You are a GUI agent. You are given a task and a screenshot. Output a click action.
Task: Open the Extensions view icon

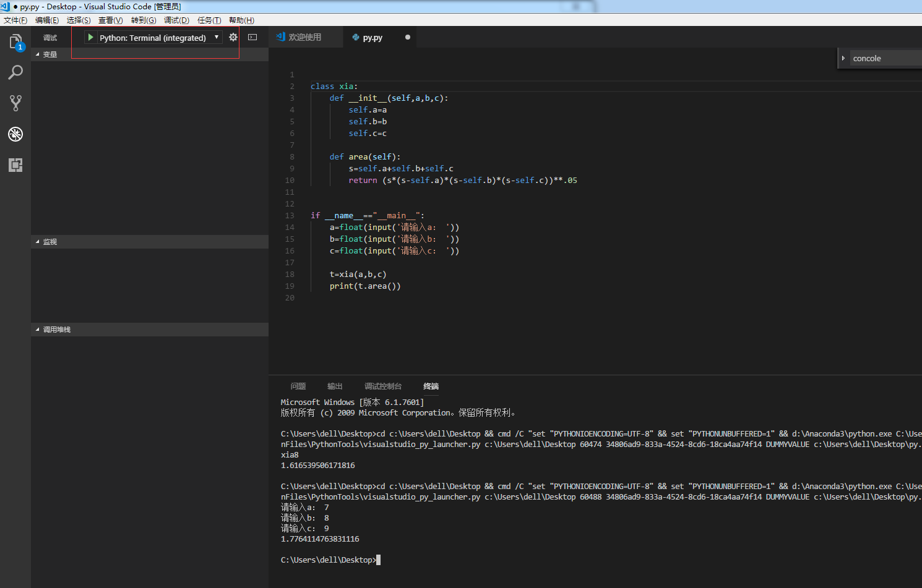(x=15, y=165)
